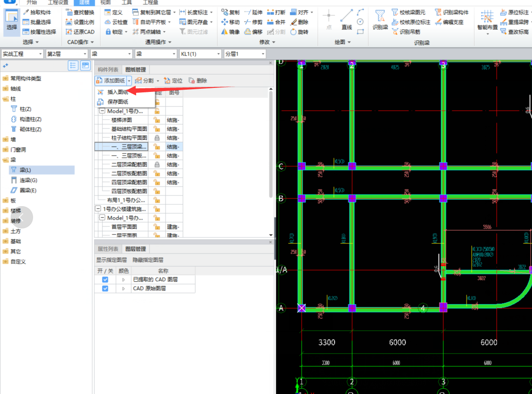The image size is (532, 394).
Task: Click the 云检查 cloud check tool
Action: (116, 22)
